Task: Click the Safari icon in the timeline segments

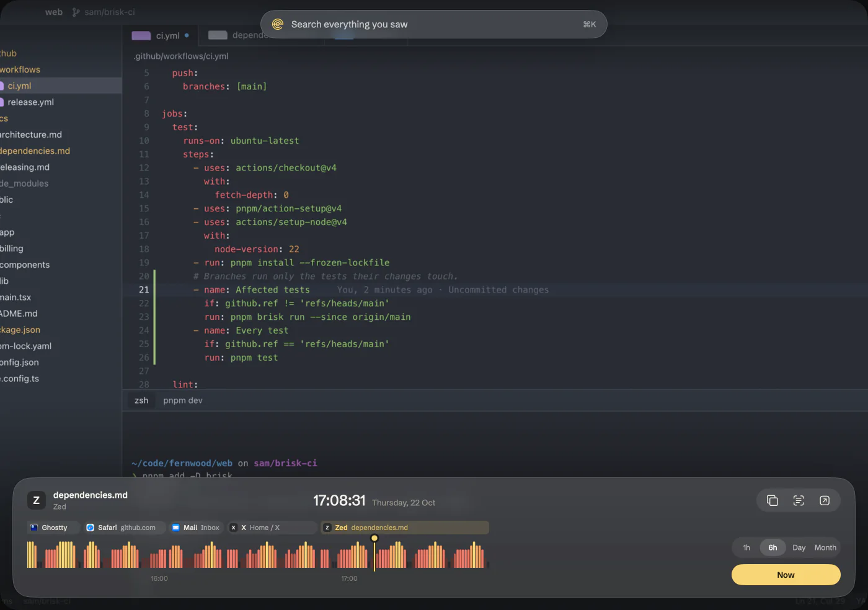Action: 91,528
